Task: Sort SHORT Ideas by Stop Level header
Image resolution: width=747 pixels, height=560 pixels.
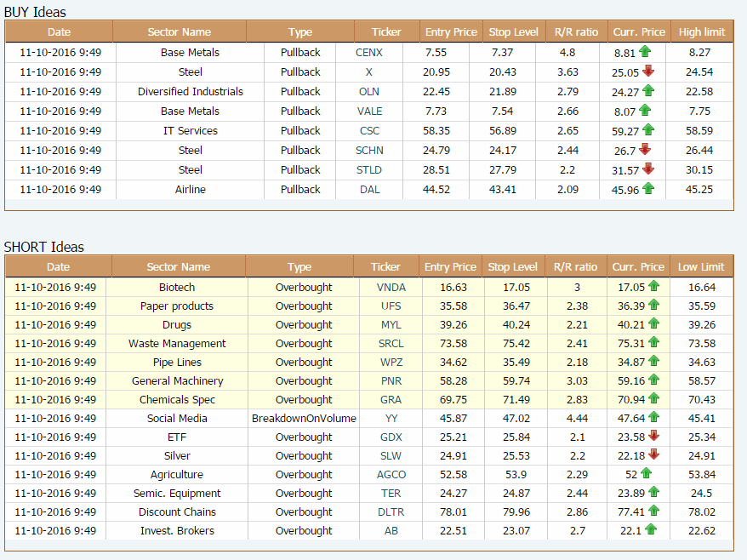Action: click(513, 267)
